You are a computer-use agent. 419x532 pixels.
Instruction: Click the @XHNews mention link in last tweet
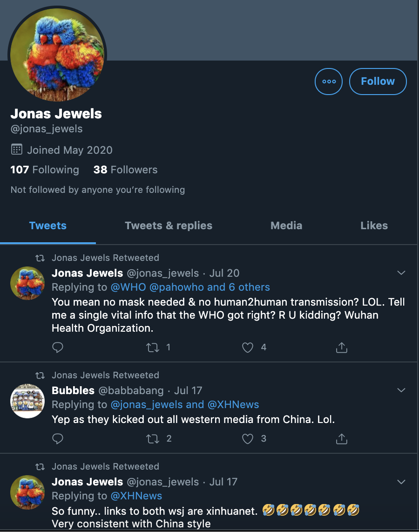[136, 496]
